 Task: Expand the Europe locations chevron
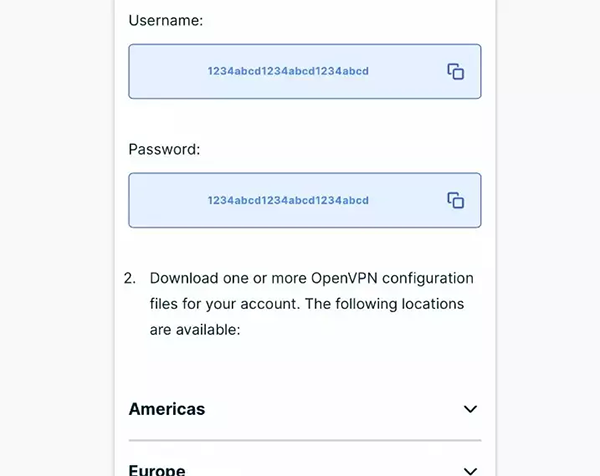pyautogui.click(x=470, y=470)
